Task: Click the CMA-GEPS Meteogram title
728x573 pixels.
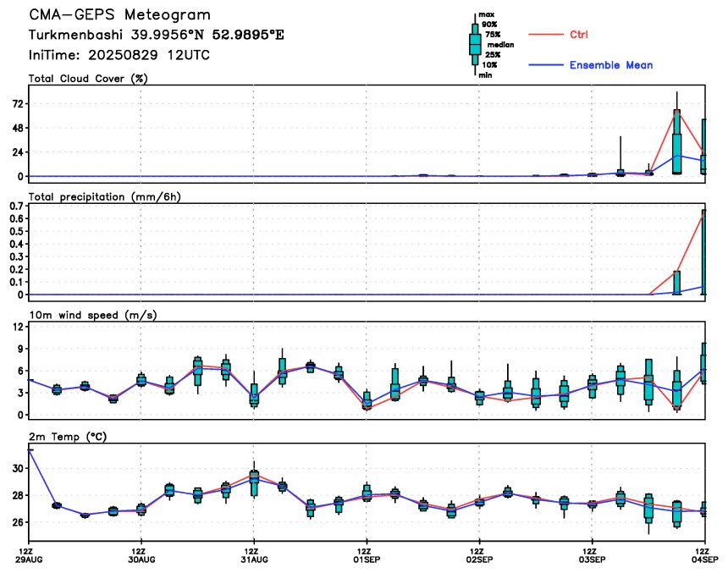Action: (x=120, y=15)
